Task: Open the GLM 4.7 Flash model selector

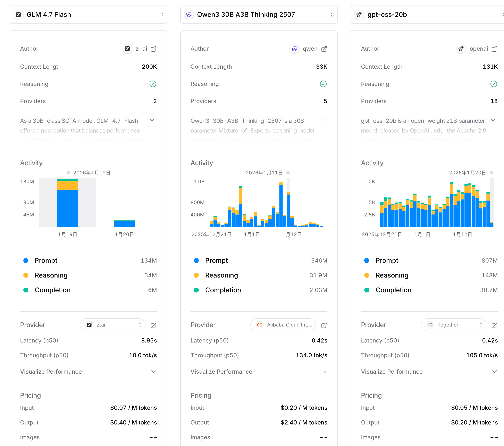Action: 88,15
